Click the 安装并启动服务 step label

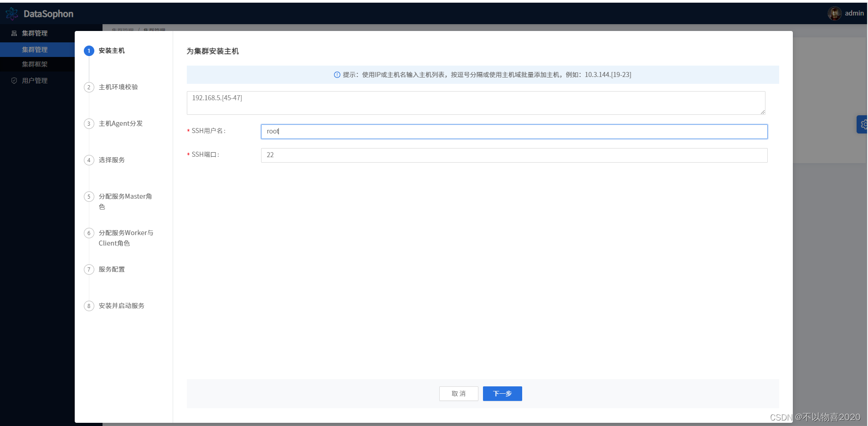(122, 306)
